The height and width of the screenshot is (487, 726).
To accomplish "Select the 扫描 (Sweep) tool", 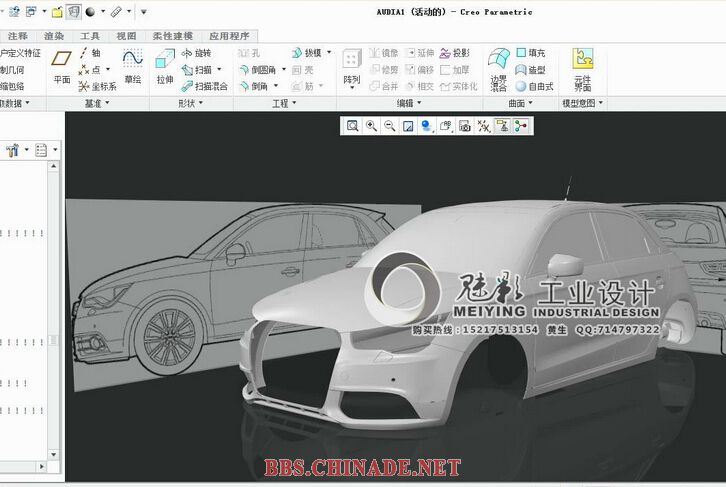I will 197,70.
